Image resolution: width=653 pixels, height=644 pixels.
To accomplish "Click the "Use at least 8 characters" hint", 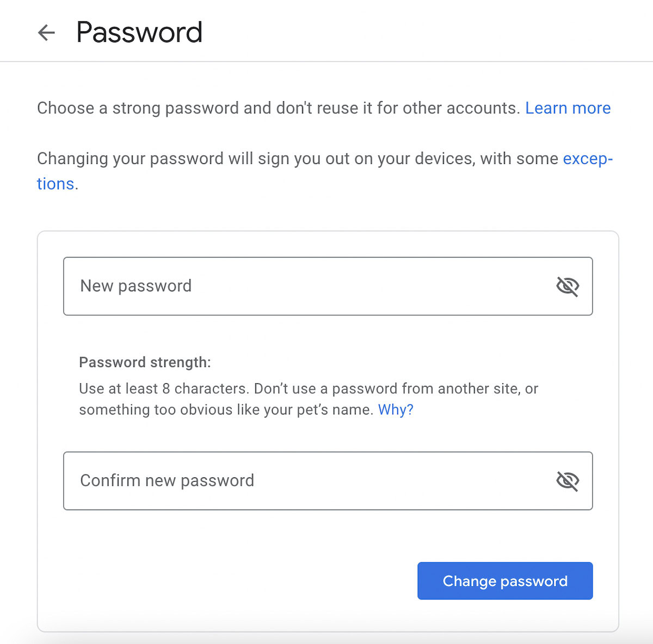I will [163, 389].
